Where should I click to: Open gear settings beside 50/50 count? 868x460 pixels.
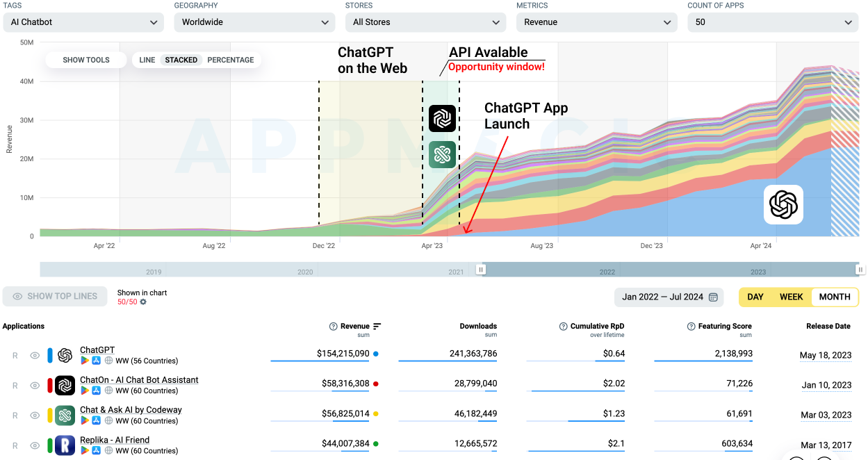[143, 302]
